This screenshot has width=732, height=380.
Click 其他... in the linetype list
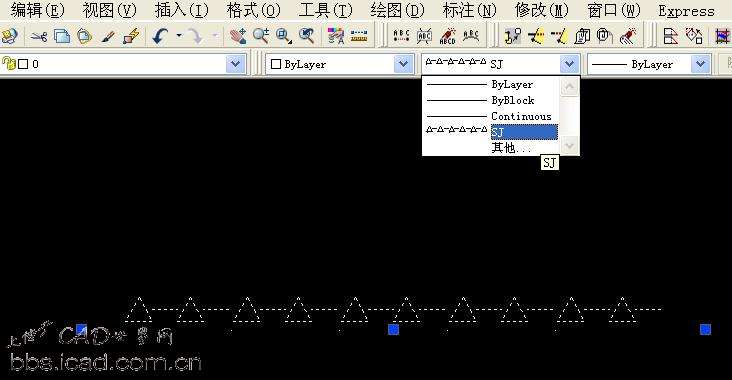point(511,148)
